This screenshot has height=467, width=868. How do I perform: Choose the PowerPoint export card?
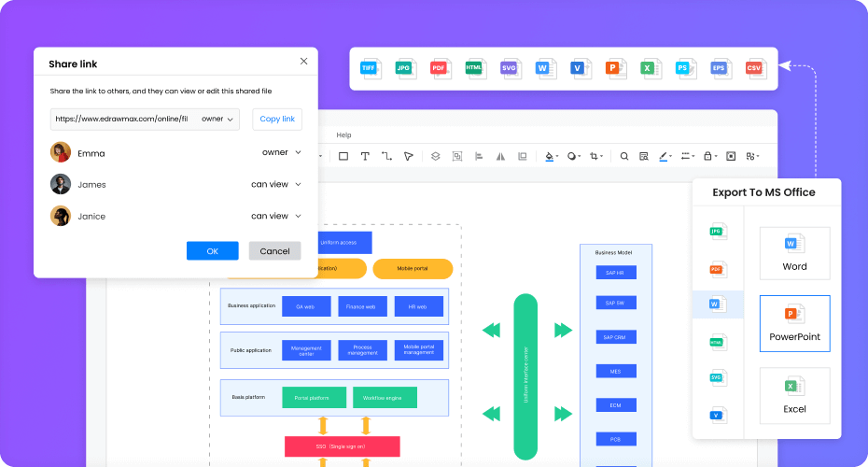(x=794, y=323)
